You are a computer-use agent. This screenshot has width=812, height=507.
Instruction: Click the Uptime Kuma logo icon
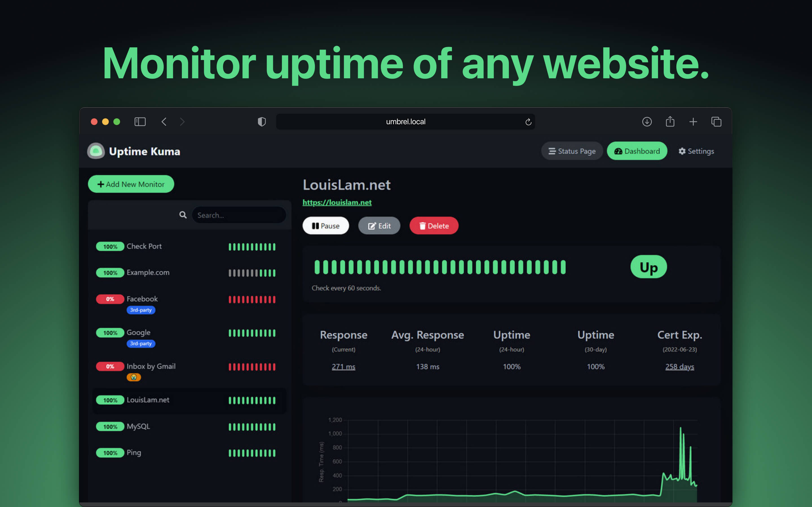point(96,151)
